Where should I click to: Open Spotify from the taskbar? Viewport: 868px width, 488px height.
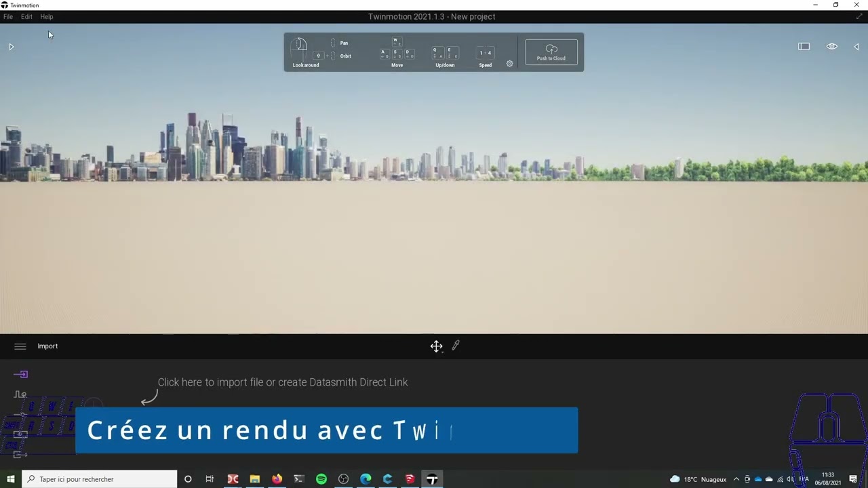(321, 479)
